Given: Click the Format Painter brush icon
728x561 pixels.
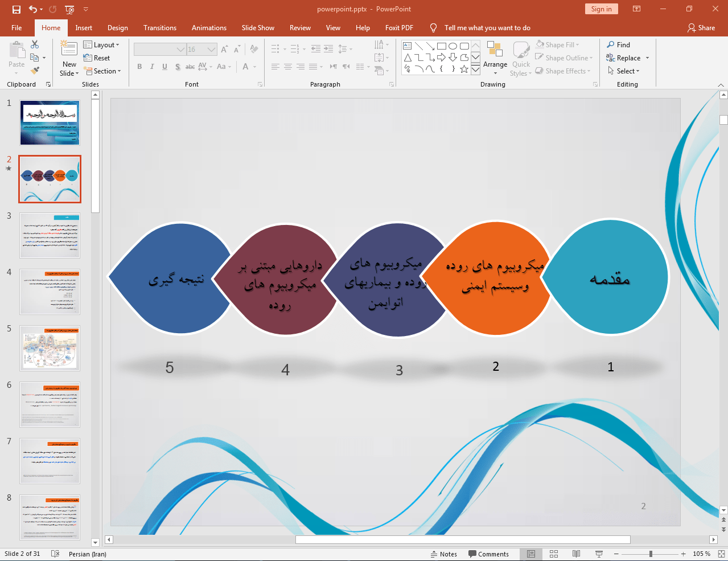Looking at the screenshot, I should coord(35,71).
